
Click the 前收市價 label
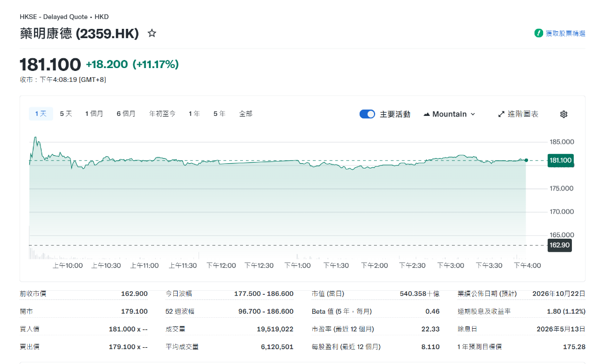point(33,294)
